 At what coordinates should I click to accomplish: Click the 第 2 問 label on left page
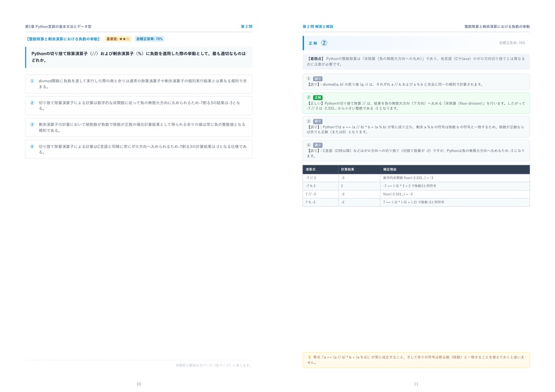[x=247, y=27]
